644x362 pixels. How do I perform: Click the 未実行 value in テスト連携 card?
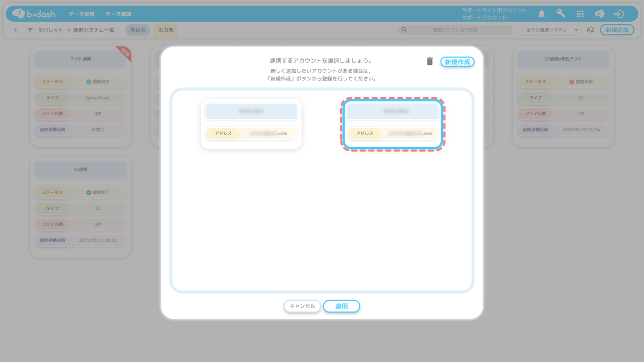click(98, 130)
